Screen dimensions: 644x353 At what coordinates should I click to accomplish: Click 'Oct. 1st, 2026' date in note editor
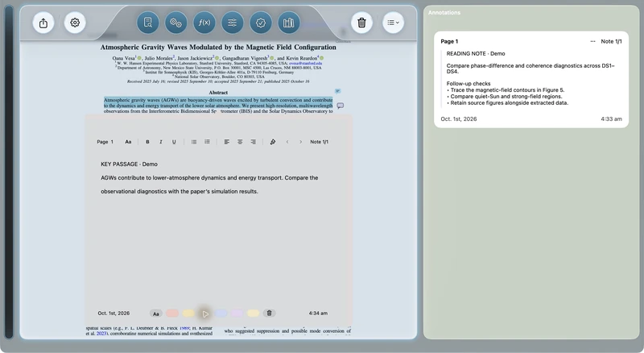(114, 314)
